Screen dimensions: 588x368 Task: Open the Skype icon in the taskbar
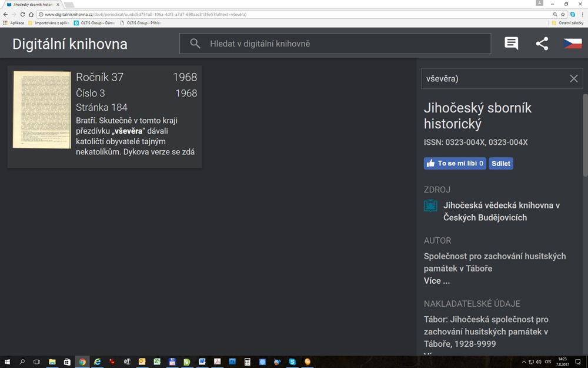[x=292, y=362]
